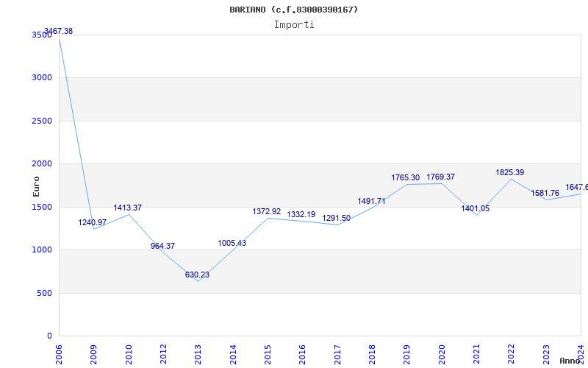Click the 2000 y-axis tick label

pos(42,163)
